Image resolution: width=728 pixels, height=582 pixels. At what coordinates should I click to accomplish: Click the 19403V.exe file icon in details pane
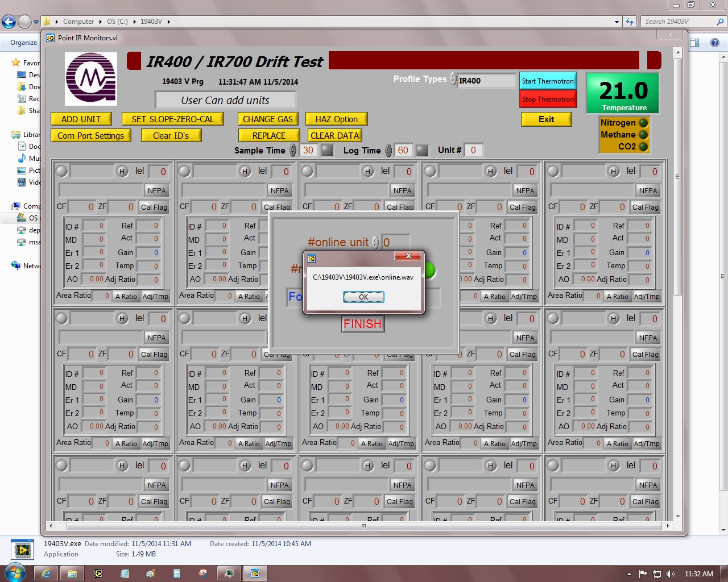(23, 549)
